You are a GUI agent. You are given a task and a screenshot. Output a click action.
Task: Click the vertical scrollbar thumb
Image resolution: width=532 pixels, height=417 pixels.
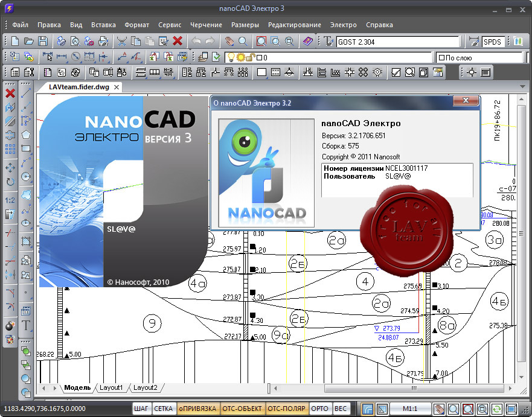click(522, 234)
